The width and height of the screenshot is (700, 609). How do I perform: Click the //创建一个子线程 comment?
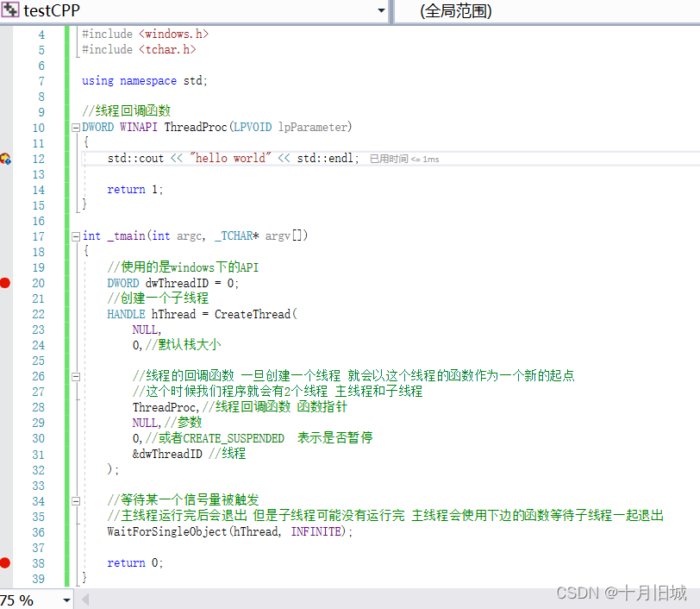click(x=158, y=298)
